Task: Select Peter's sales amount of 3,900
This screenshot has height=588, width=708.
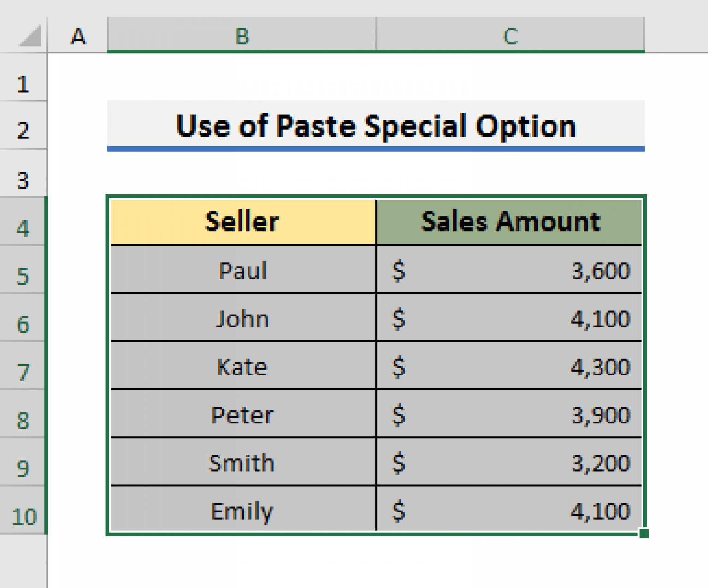Action: 509,415
